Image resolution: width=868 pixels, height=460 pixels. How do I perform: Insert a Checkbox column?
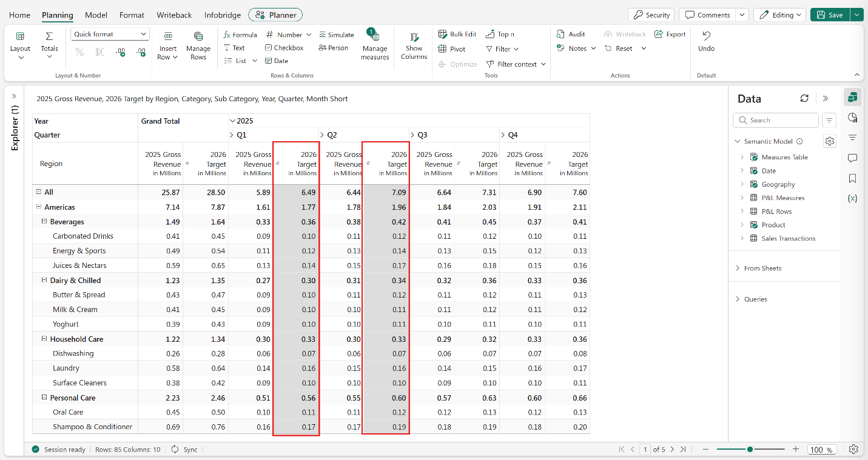click(284, 47)
